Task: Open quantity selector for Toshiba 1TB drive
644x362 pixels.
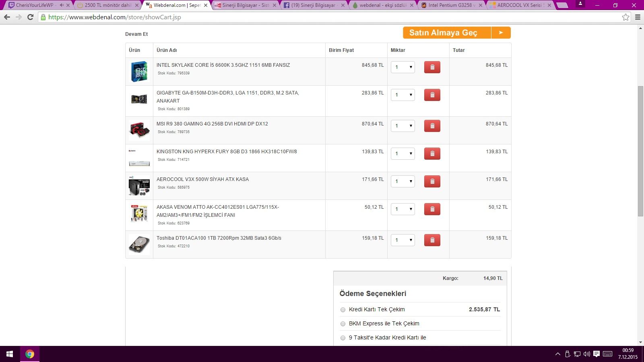Action: click(403, 240)
